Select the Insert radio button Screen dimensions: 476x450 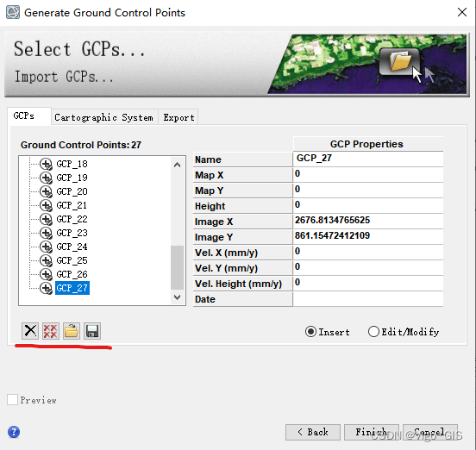[310, 332]
